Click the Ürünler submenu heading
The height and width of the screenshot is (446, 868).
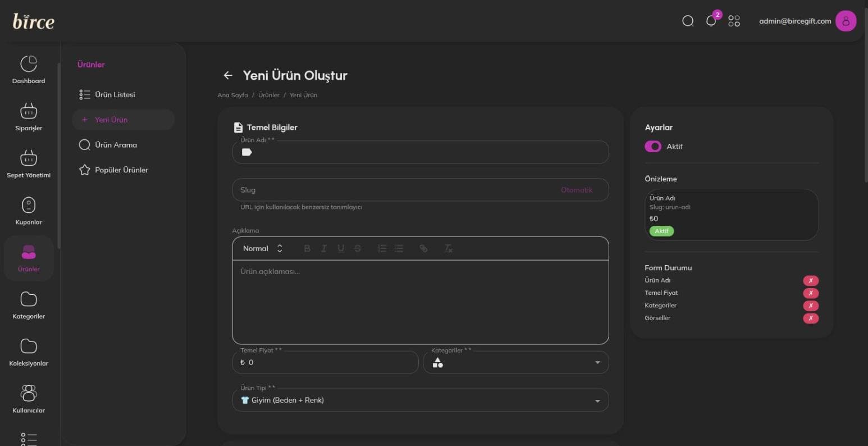tap(91, 65)
